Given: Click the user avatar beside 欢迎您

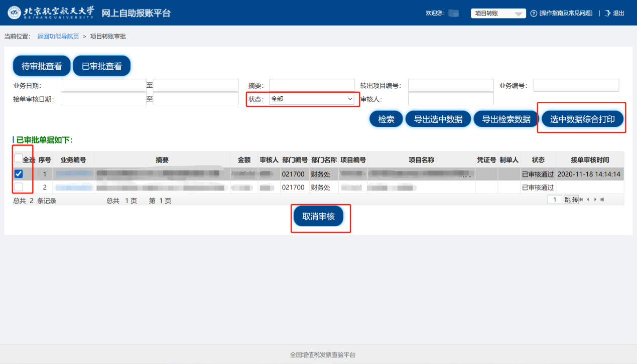Looking at the screenshot, I should point(453,13).
